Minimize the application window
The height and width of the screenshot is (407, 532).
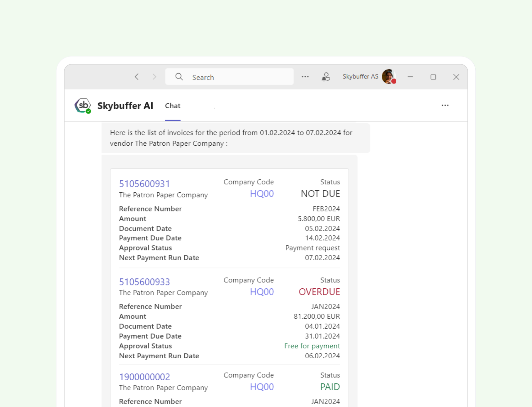click(x=410, y=77)
